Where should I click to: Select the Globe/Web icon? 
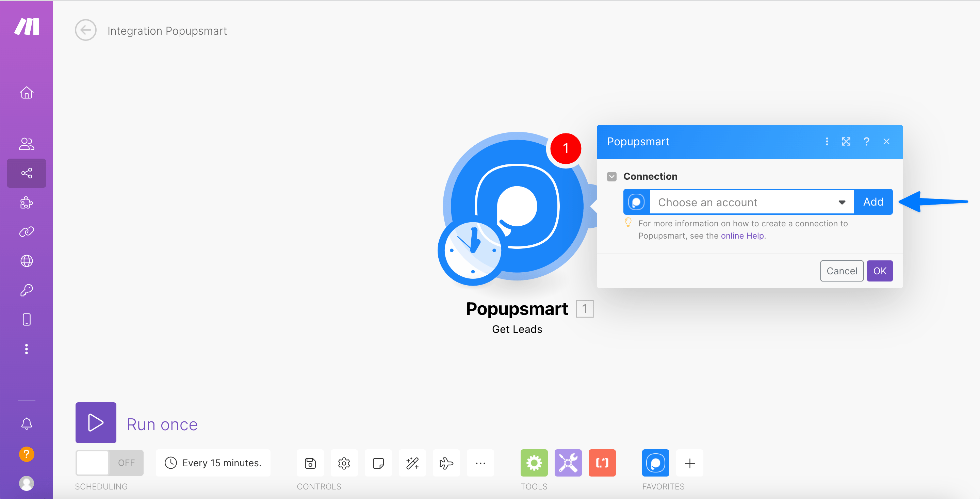click(x=27, y=260)
